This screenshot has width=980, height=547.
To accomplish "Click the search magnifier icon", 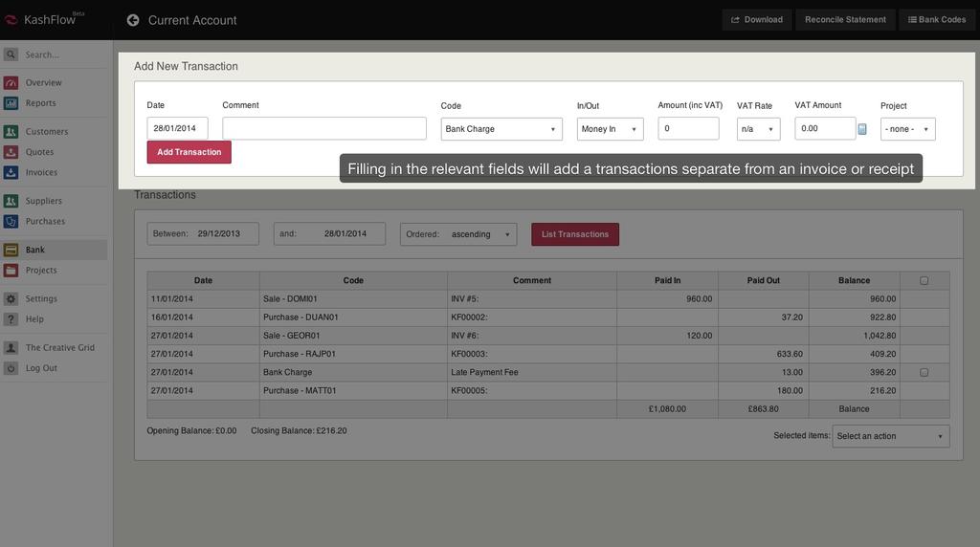I will pos(11,55).
